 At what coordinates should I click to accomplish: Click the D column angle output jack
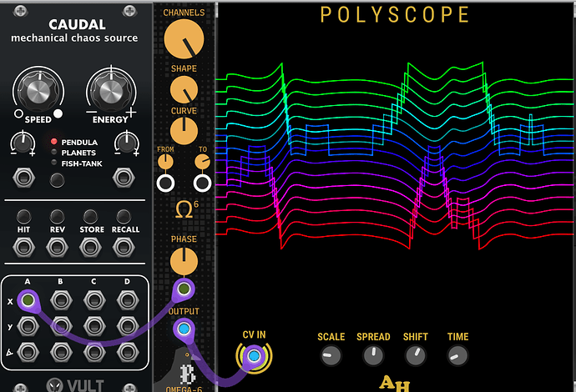tap(128, 352)
